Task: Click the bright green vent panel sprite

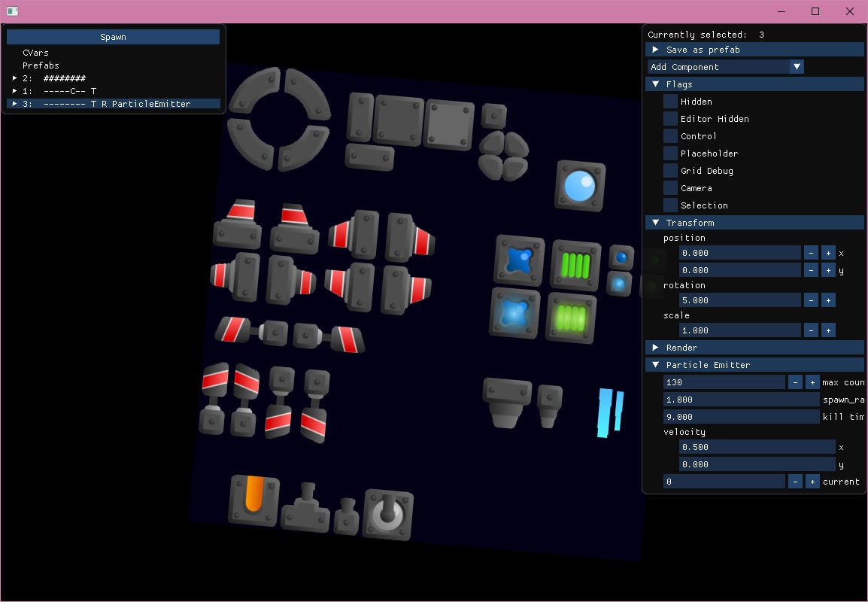Action: coord(575,266)
